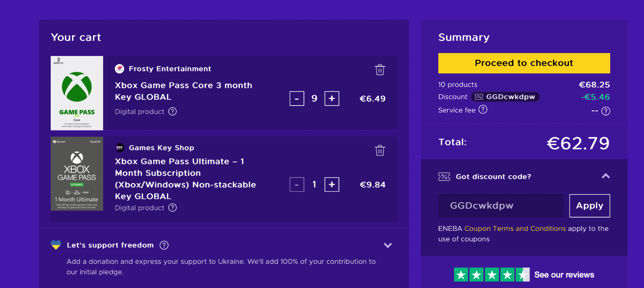The height and width of the screenshot is (288, 644).
Task: Apply the discount code
Action: coord(590,206)
